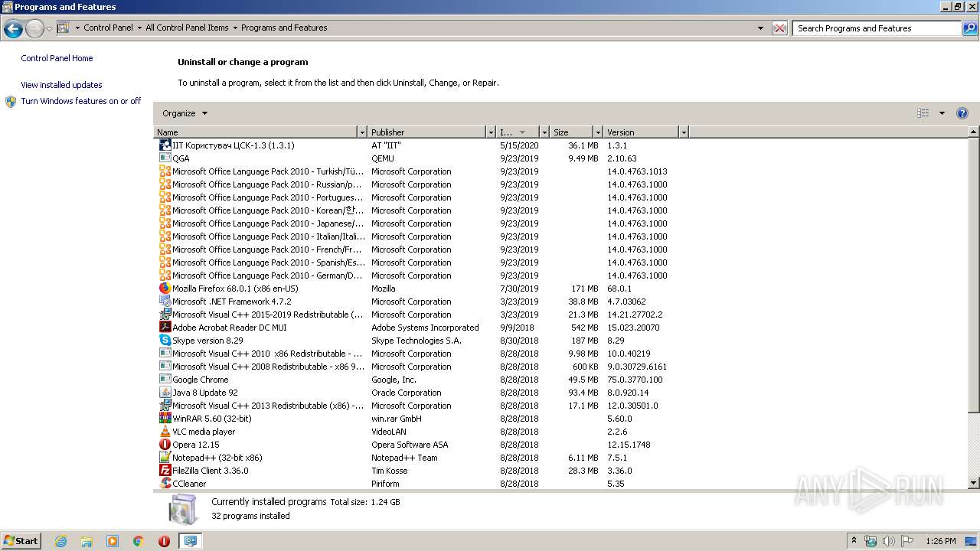Open the Publisher column filter arrow

pos(490,132)
